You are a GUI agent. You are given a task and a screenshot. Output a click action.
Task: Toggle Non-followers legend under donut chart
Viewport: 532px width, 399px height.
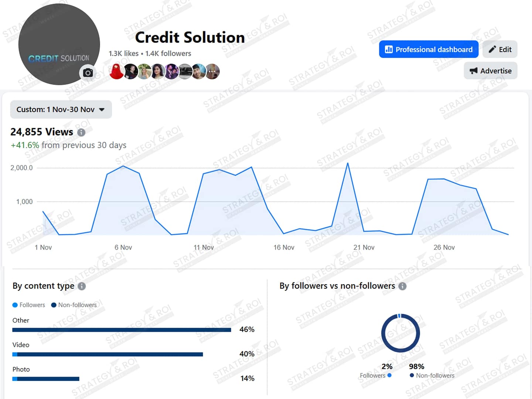tap(432, 375)
